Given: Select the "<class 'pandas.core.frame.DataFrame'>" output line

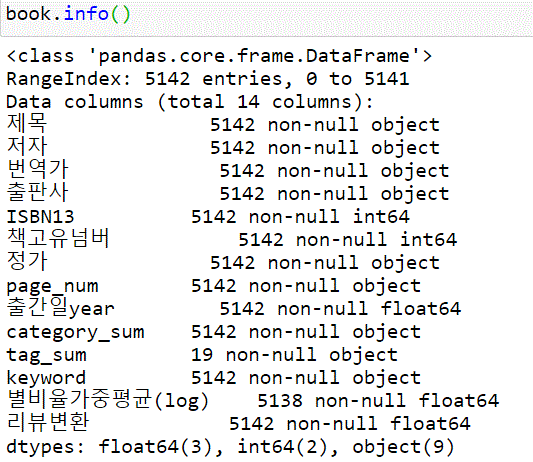Looking at the screenshot, I should (219, 56).
